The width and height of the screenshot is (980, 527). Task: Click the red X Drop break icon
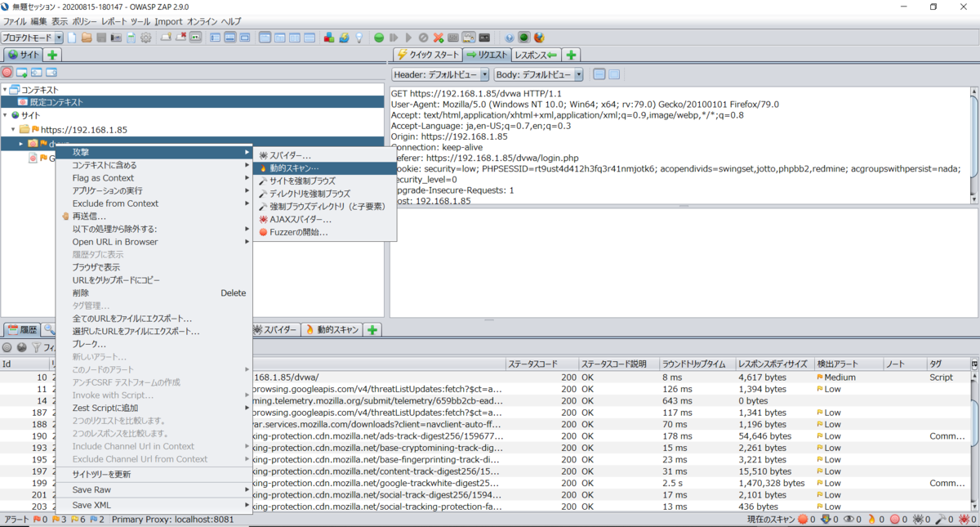point(439,38)
